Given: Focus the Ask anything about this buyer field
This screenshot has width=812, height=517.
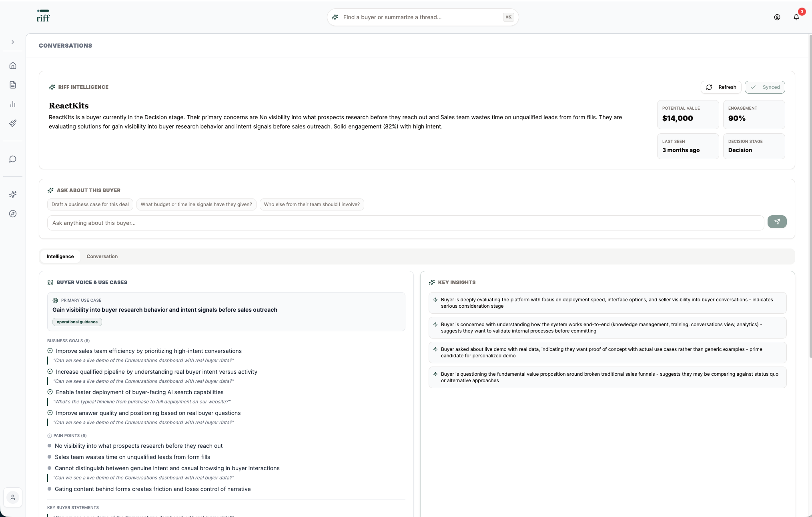Looking at the screenshot, I should click(x=405, y=223).
